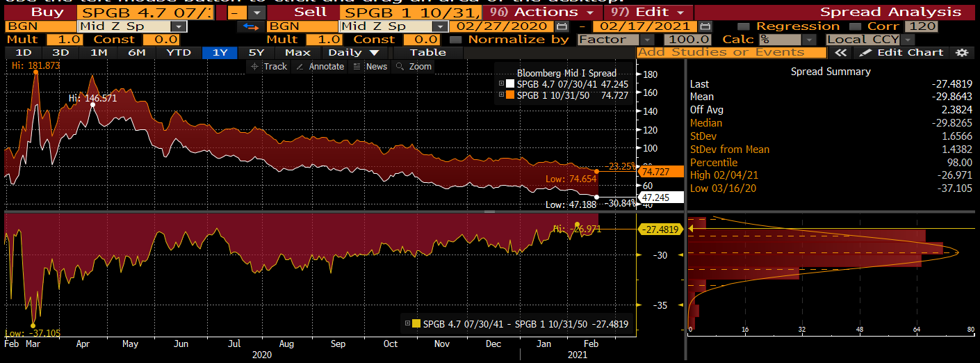This screenshot has height=363, width=980.
Task: Click the Buy side BGN source field
Action: pos(40,26)
